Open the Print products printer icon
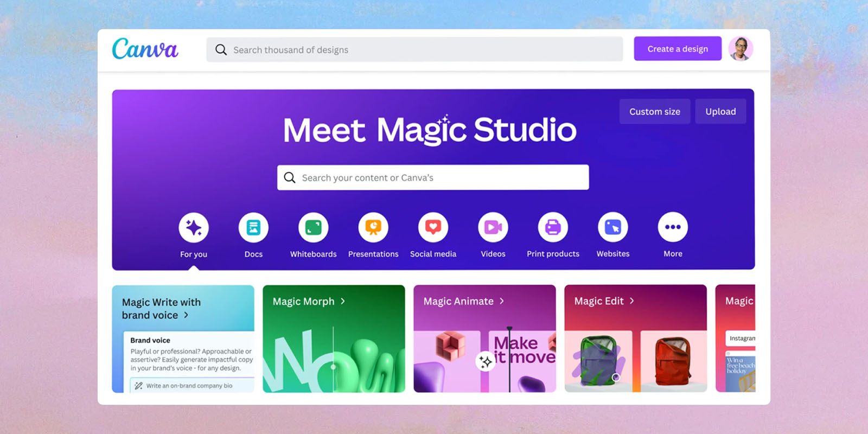868x434 pixels. click(x=553, y=227)
